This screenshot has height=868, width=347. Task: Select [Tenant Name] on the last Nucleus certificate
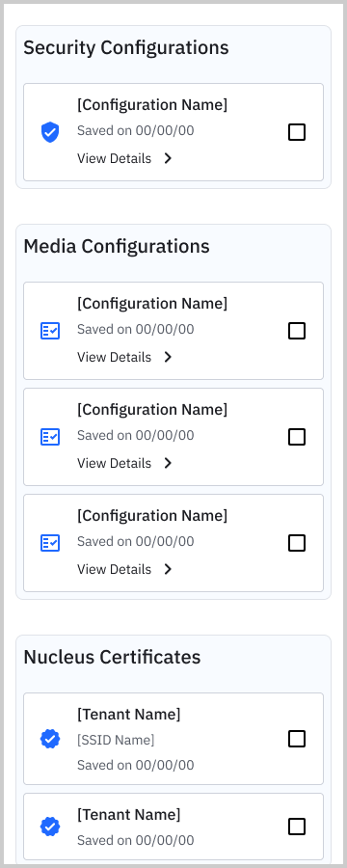tap(128, 815)
